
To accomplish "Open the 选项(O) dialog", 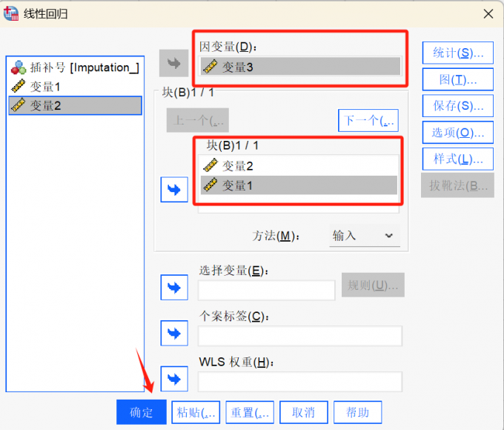I will (x=458, y=132).
